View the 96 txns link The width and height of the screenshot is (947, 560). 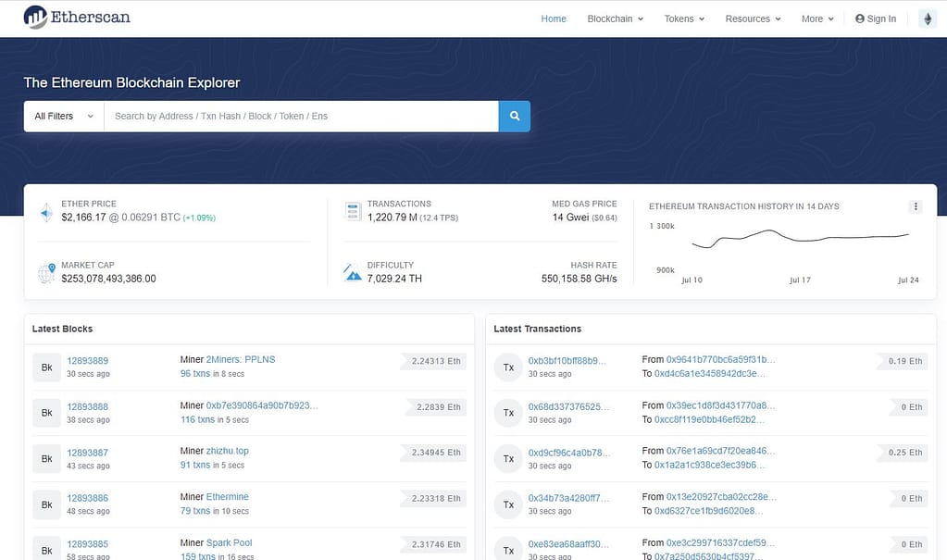tap(195, 373)
